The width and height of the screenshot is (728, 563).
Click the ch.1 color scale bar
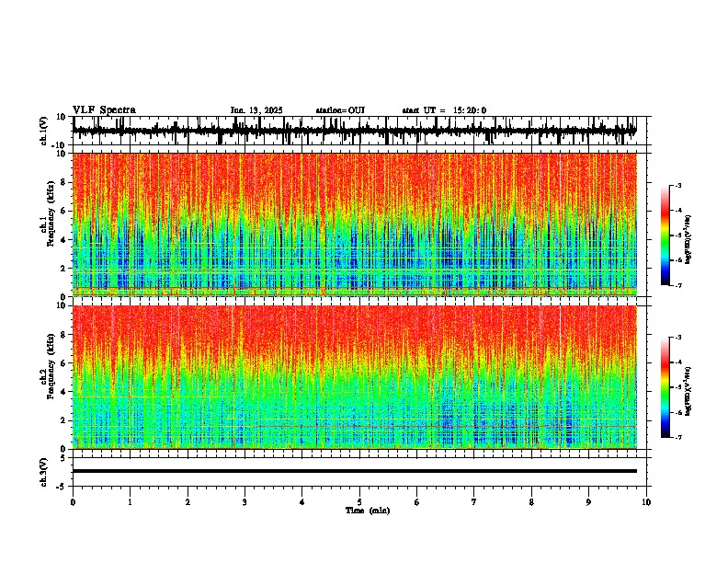click(x=665, y=236)
